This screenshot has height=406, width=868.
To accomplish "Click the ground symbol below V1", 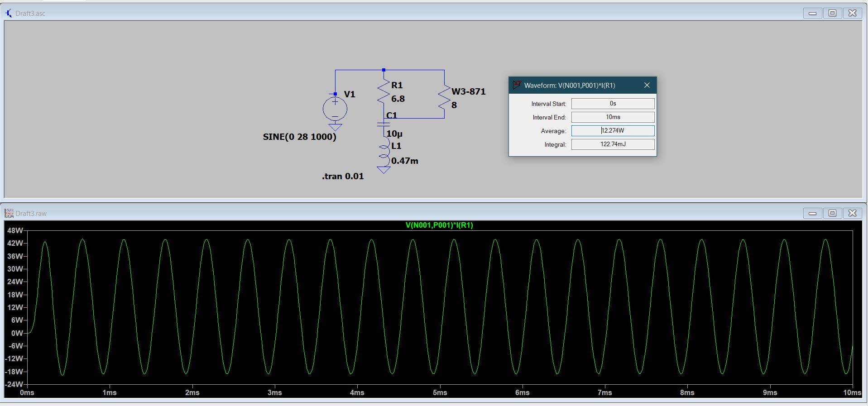I will point(335,128).
